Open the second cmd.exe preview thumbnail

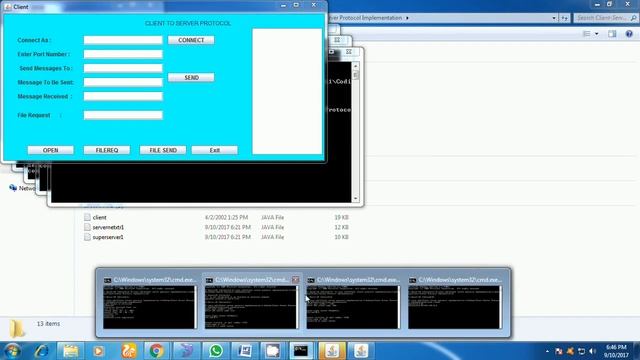(251, 307)
